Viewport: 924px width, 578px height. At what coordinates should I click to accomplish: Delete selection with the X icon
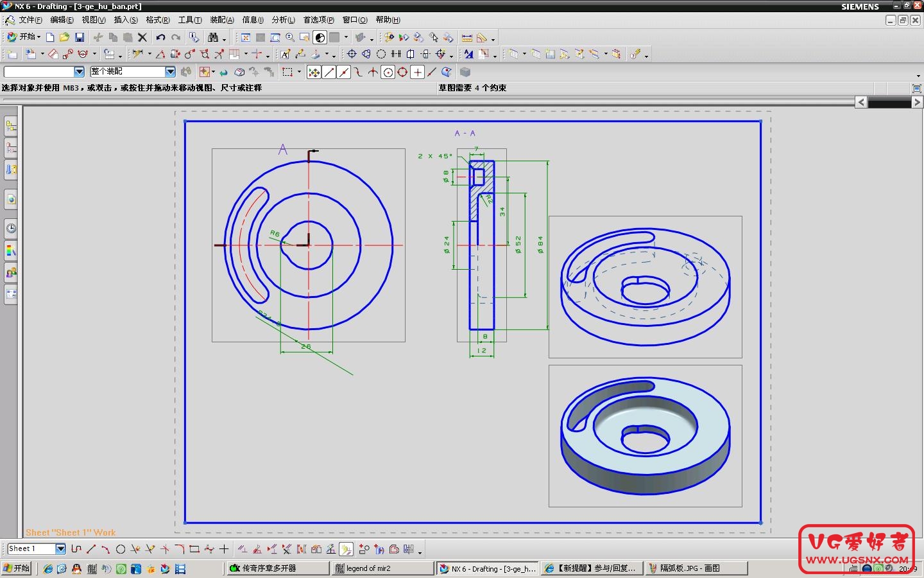click(x=142, y=37)
